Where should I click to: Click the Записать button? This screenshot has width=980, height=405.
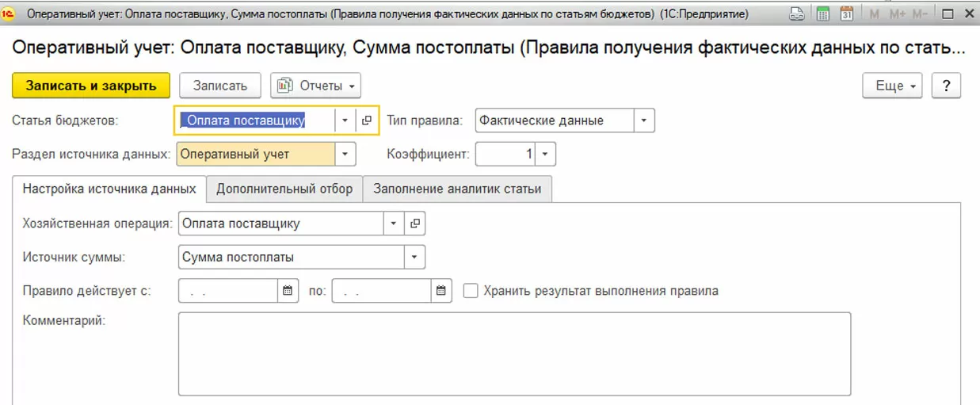click(220, 86)
